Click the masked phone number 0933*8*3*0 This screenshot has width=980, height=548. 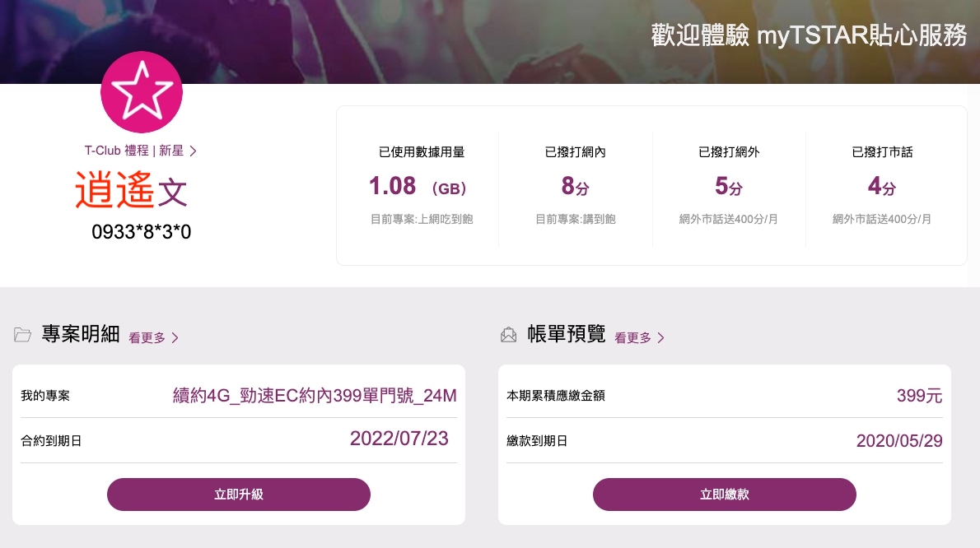coord(141,232)
